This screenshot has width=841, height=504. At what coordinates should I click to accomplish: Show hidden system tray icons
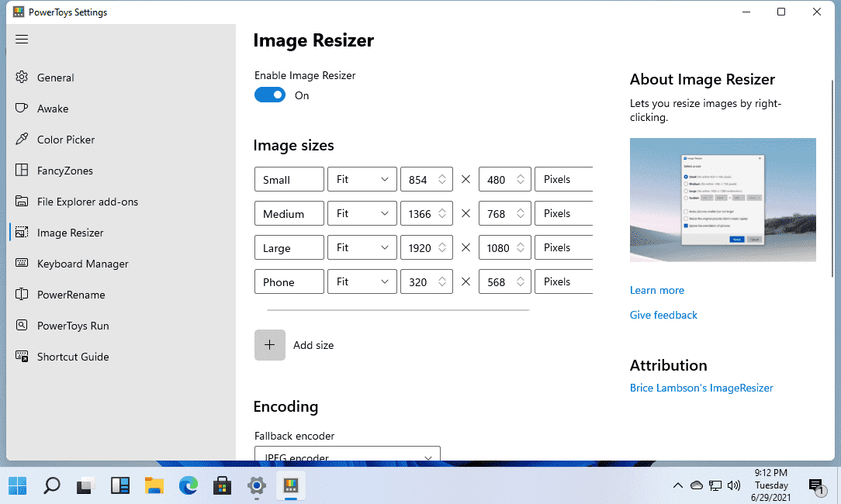click(x=678, y=485)
